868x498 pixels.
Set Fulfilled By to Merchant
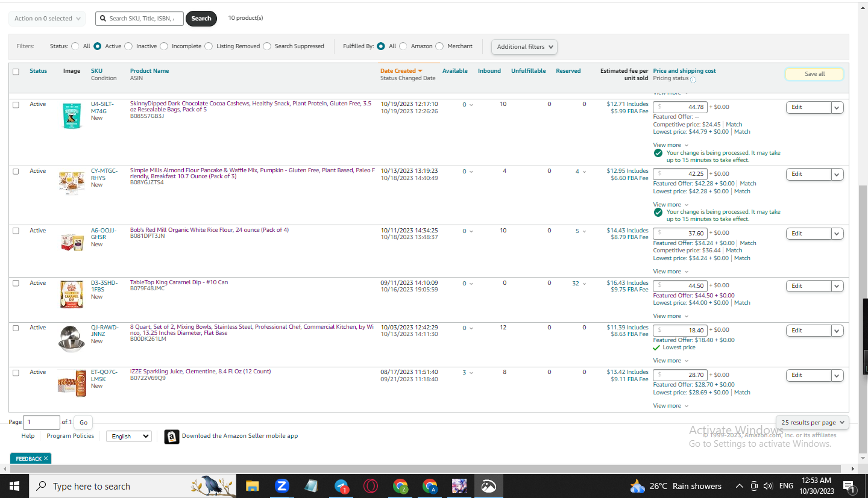439,46
